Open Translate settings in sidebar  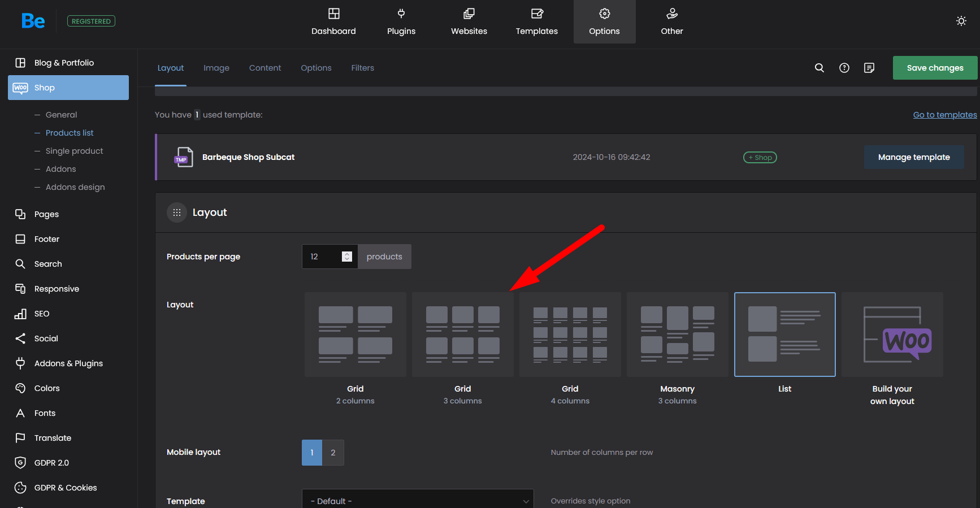click(x=68, y=438)
